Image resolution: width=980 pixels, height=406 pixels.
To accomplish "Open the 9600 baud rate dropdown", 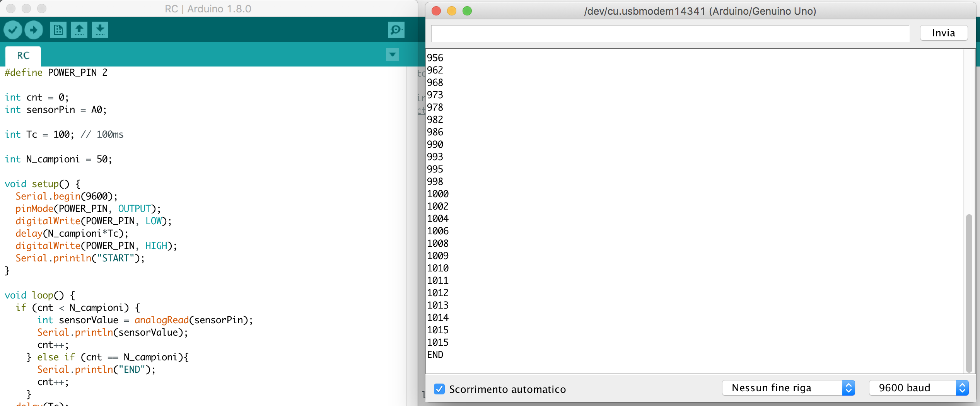I will pyautogui.click(x=918, y=388).
